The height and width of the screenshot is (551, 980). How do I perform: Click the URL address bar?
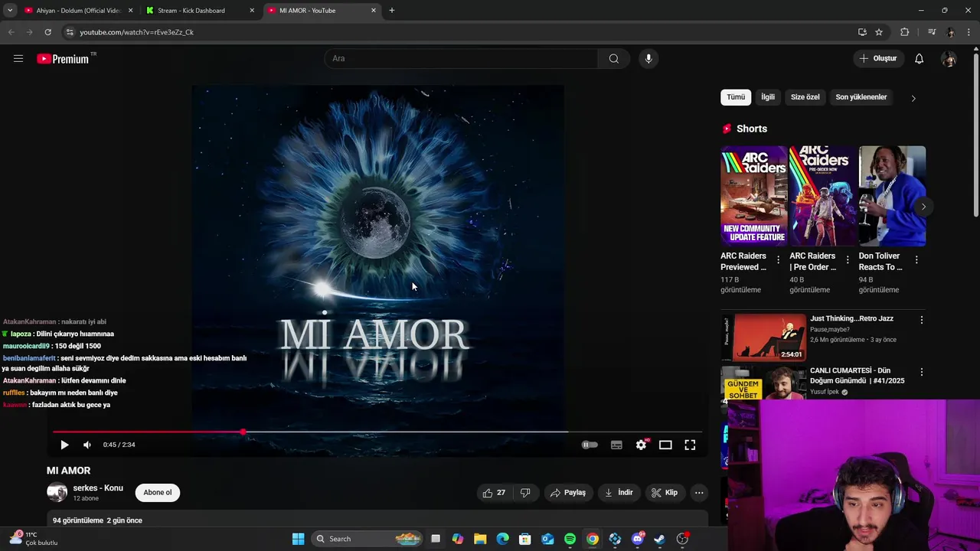pyautogui.click(x=459, y=32)
